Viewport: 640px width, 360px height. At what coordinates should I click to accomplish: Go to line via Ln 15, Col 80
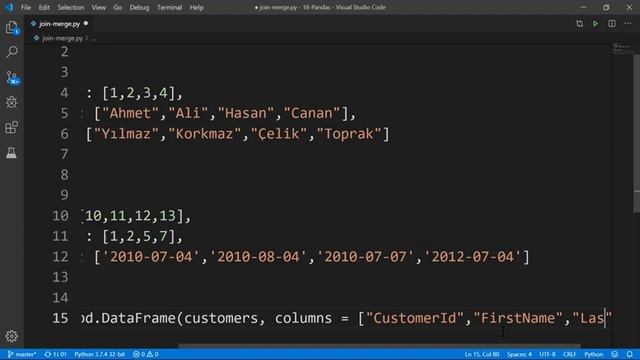point(482,354)
